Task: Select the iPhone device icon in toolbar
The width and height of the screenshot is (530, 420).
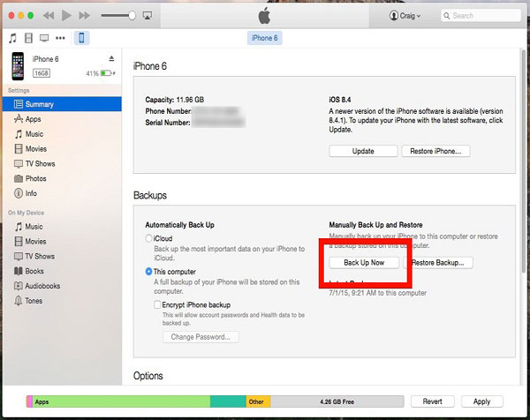Action: [x=81, y=38]
